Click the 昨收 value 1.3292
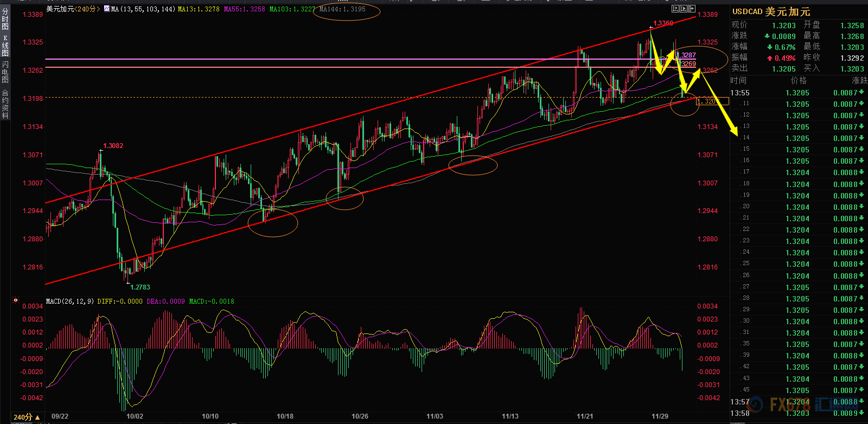Image resolution: width=868 pixels, height=424 pixels. pyautogui.click(x=852, y=58)
